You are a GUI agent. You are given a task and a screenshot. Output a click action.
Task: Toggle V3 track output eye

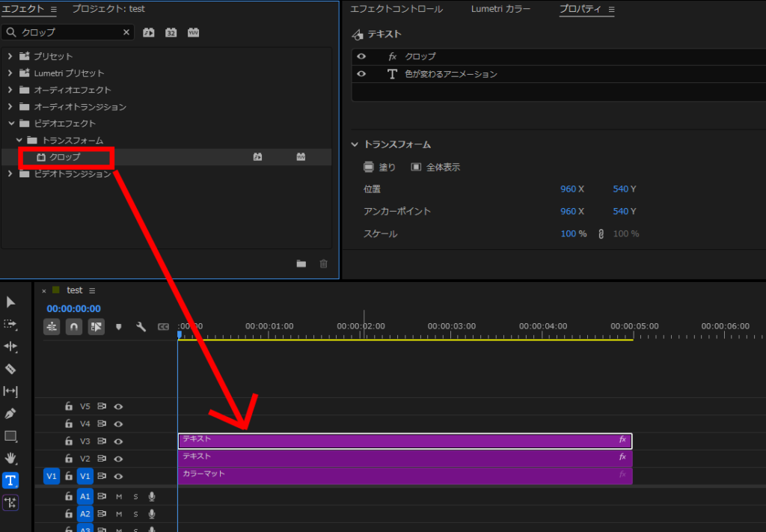(x=118, y=441)
